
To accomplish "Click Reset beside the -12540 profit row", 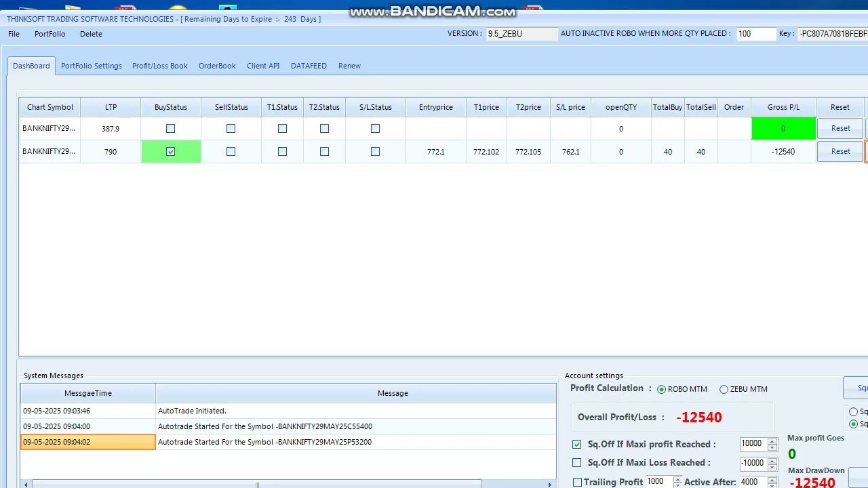I will click(x=840, y=151).
